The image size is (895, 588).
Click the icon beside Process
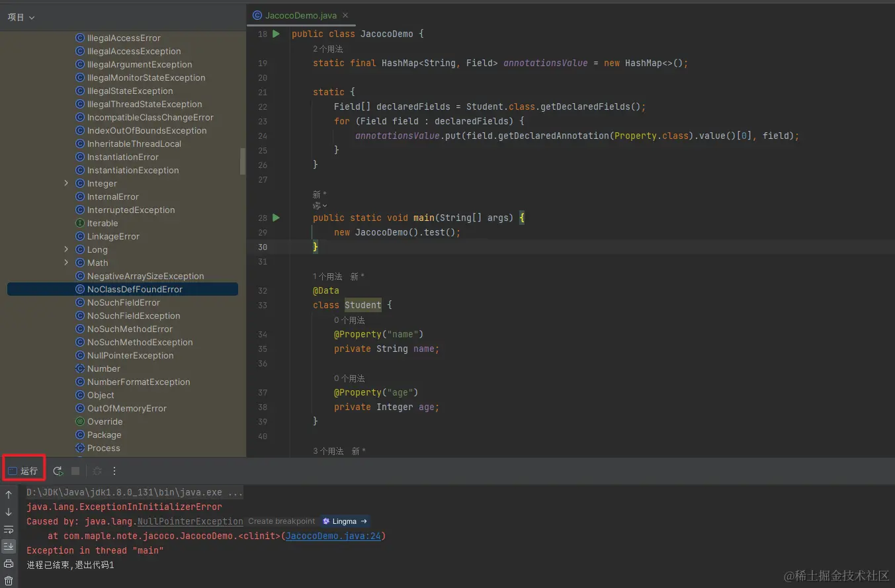point(80,448)
